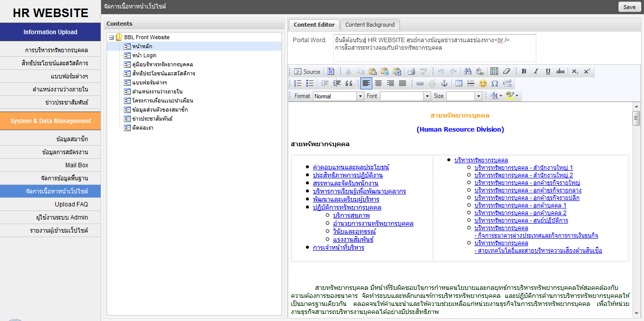Click the Italic formatting icon

coord(536,71)
